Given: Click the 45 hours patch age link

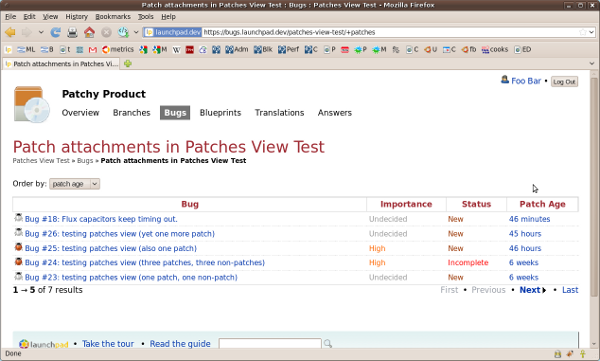Looking at the screenshot, I should click(525, 234).
